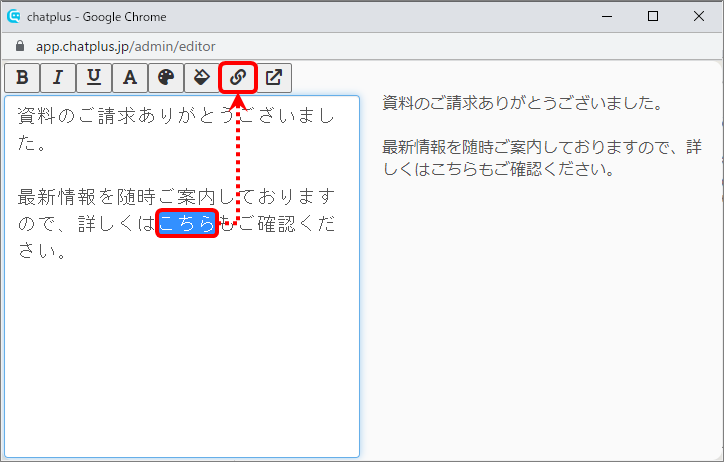Click the app.chatplus.jp/admin/editor URL
The height and width of the screenshot is (462, 724).
pos(126,46)
